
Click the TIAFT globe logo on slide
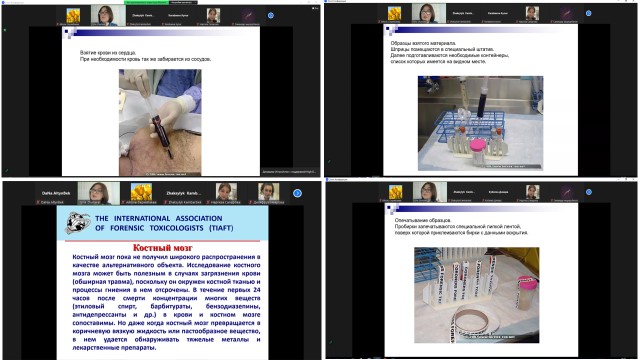coord(78,223)
